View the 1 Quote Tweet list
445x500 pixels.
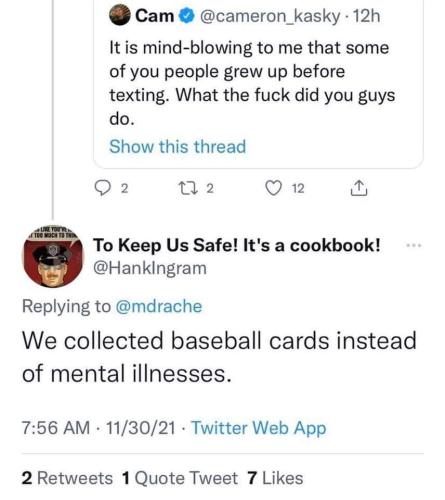180,478
